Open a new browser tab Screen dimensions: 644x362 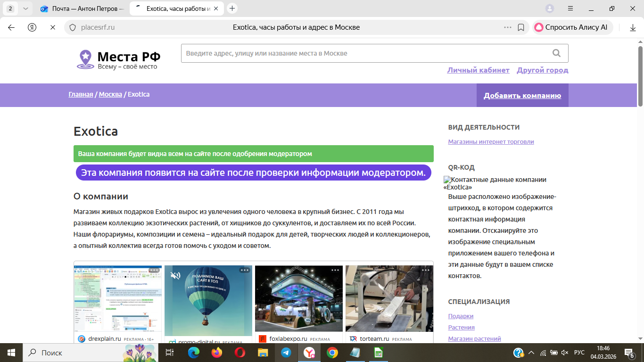pyautogui.click(x=232, y=8)
